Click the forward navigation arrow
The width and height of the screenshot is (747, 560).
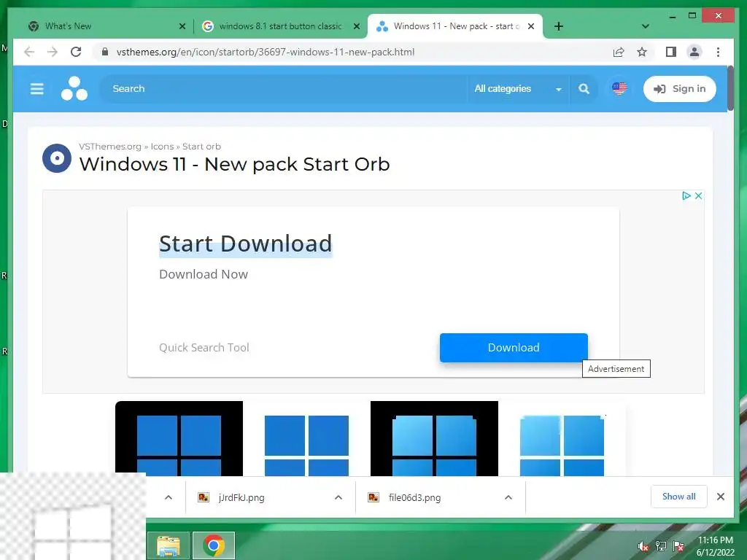tap(53, 52)
